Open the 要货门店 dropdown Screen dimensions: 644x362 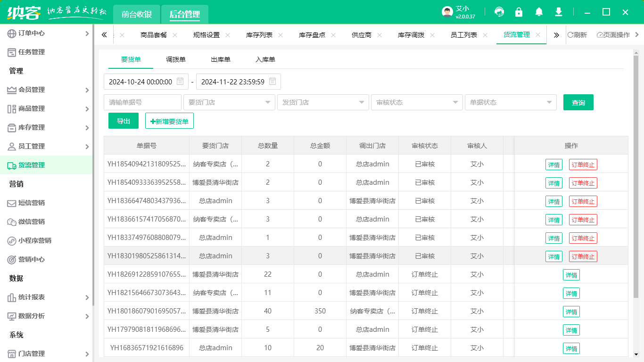229,102
